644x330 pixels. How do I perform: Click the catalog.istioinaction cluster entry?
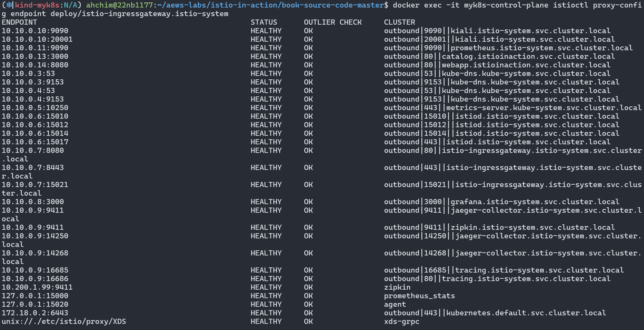pos(499,56)
